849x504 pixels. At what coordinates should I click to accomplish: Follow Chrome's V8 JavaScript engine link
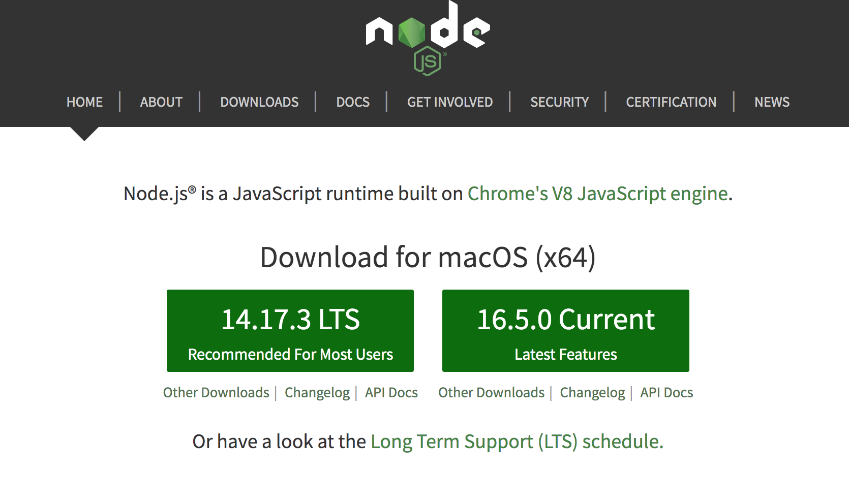(598, 194)
